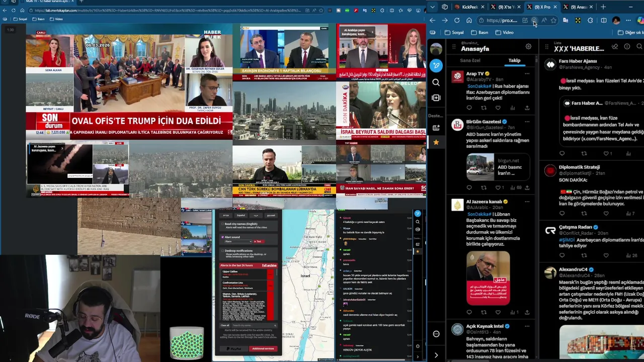
Task: Click the Test alert sound button
Action: pos(258,241)
